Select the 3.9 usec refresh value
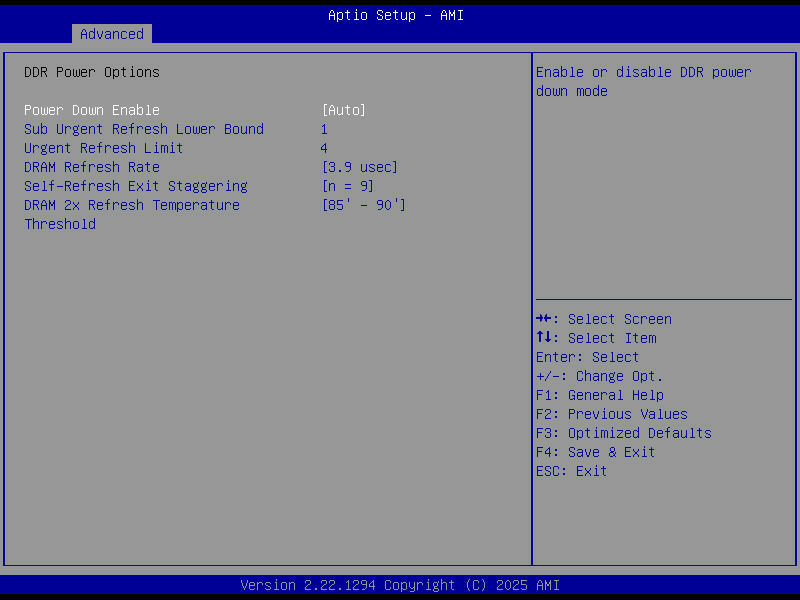The image size is (800, 600). [359, 166]
